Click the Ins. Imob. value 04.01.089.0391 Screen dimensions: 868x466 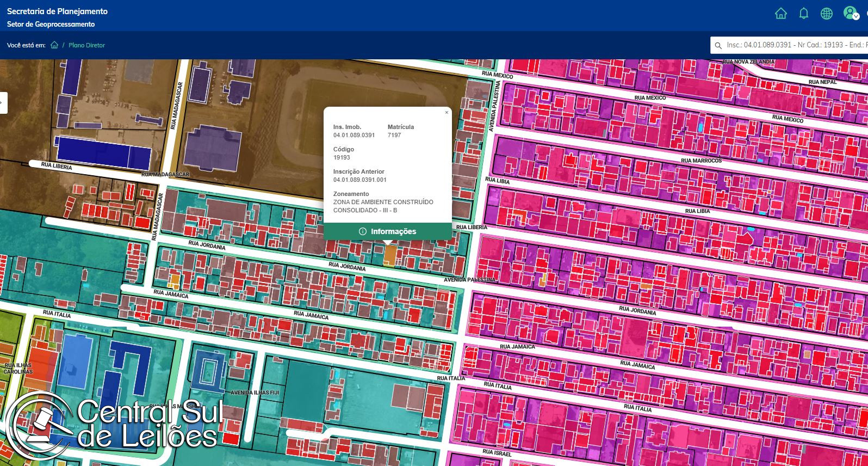[354, 135]
